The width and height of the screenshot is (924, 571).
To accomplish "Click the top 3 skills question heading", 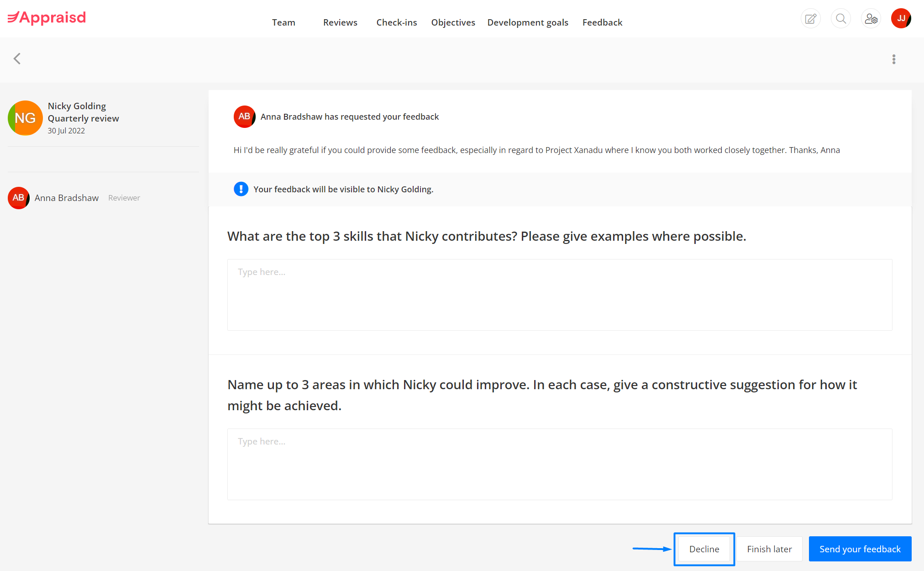I will (x=487, y=236).
